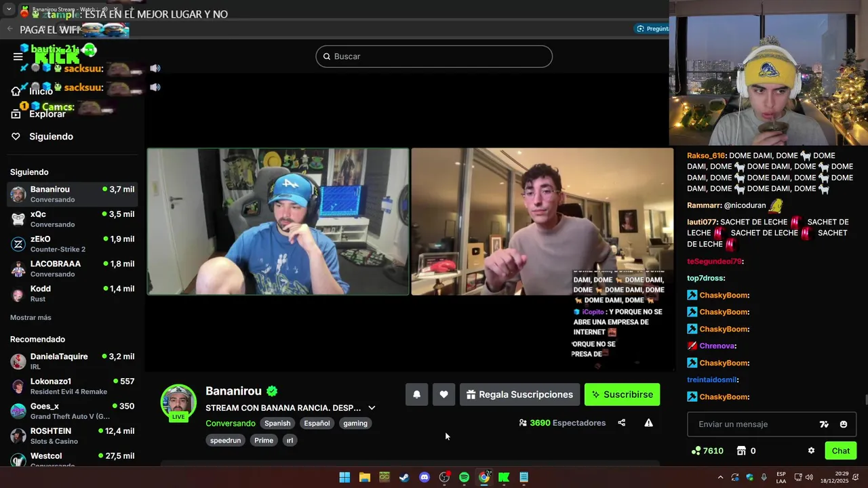This screenshot has width=868, height=488.
Task: Click the microphone tray icon
Action: click(764, 477)
